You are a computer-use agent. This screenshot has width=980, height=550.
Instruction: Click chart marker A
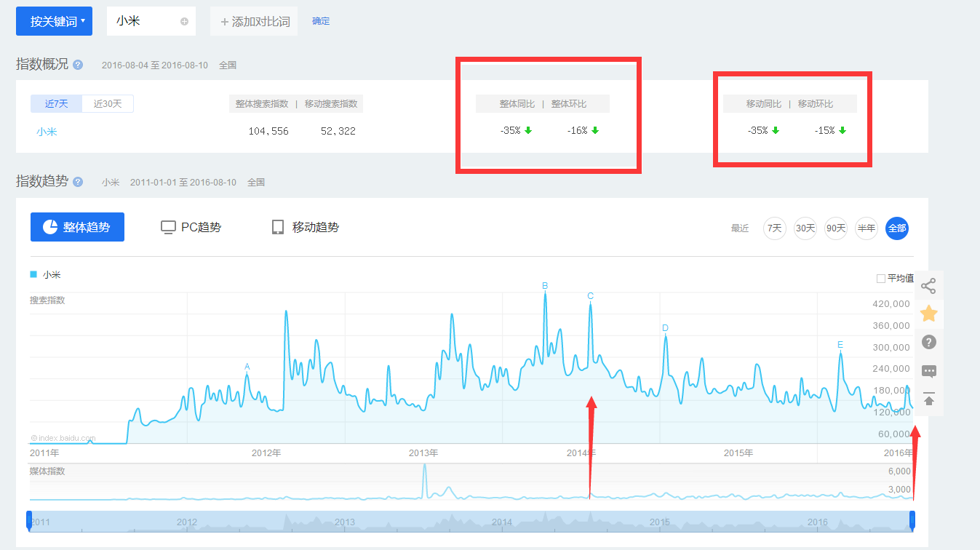point(247,367)
